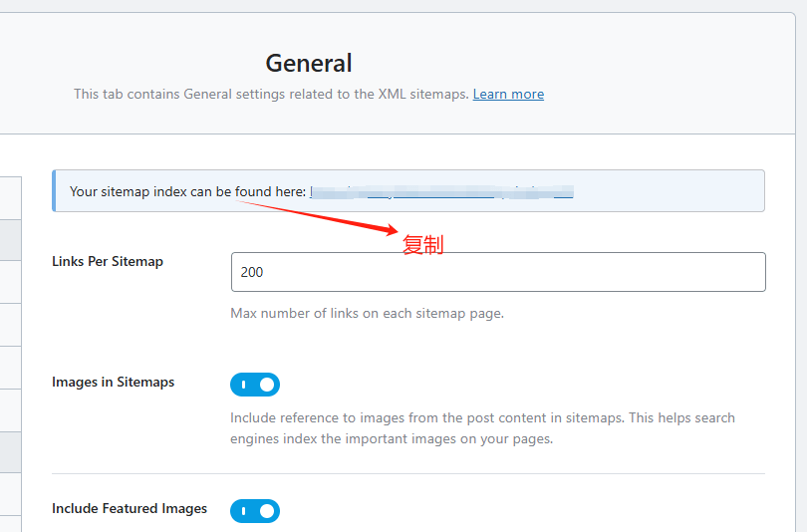This screenshot has width=807, height=532.
Task: Toggle the Images in Sitemaps switch
Action: pos(255,385)
